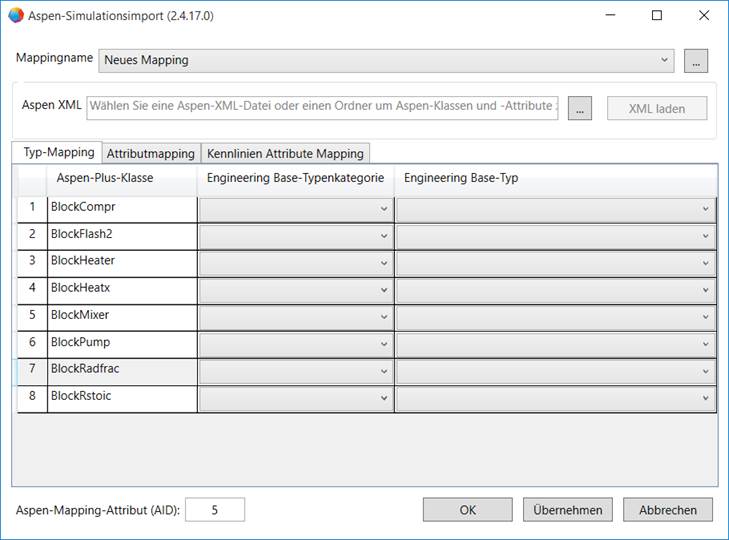Open Engineering Base-Typ dropdown for BlockRstoic
Screen dimensions: 729x540
click(x=556, y=398)
